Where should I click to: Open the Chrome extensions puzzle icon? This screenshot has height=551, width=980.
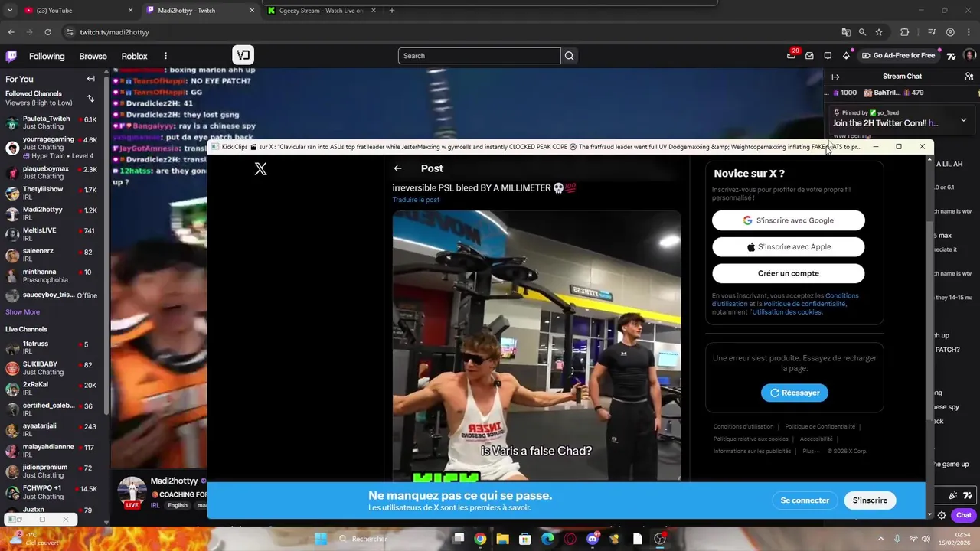tap(904, 32)
